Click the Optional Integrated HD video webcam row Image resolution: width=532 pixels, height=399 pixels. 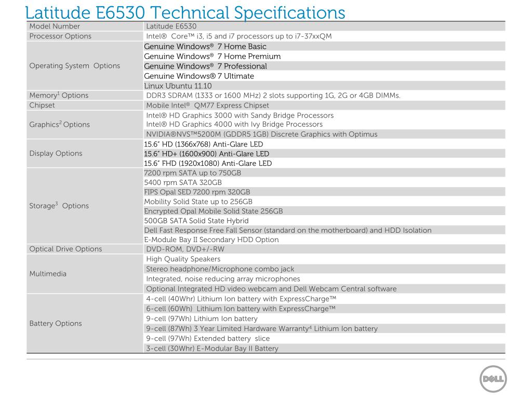[x=324, y=289]
